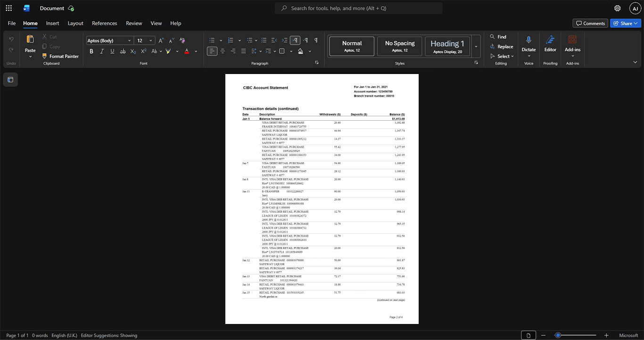
Task: Click the Dictate microphone icon
Action: [x=529, y=40]
